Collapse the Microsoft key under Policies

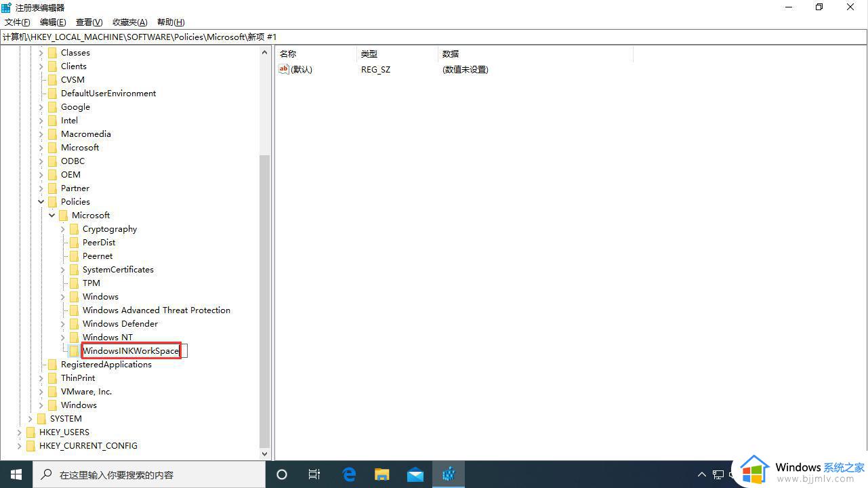pos(51,216)
